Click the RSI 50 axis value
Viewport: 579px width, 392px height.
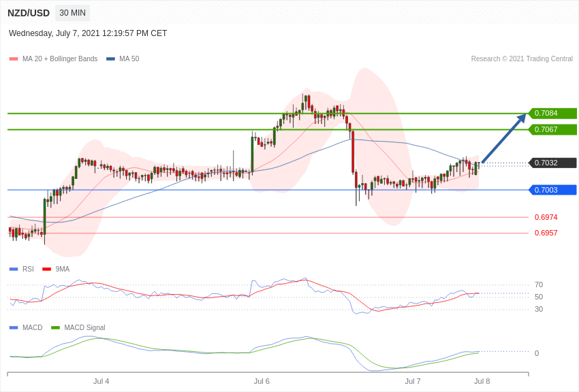[x=539, y=297]
